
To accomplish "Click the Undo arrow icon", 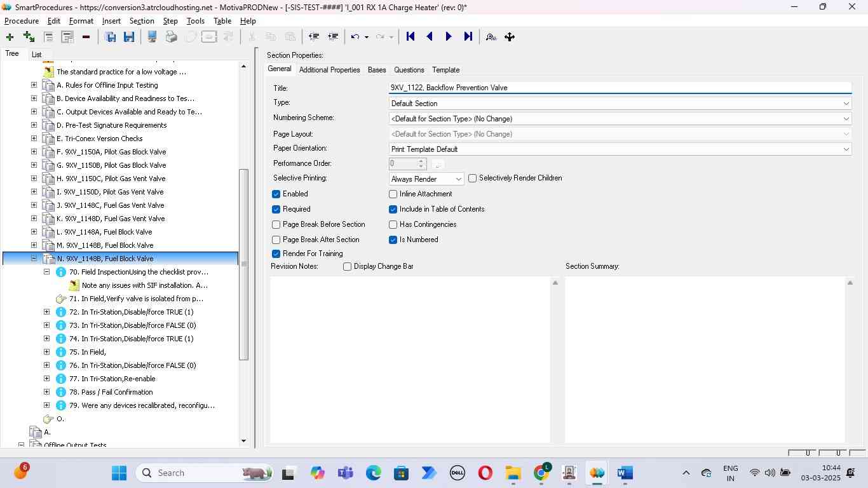I will pyautogui.click(x=355, y=37).
